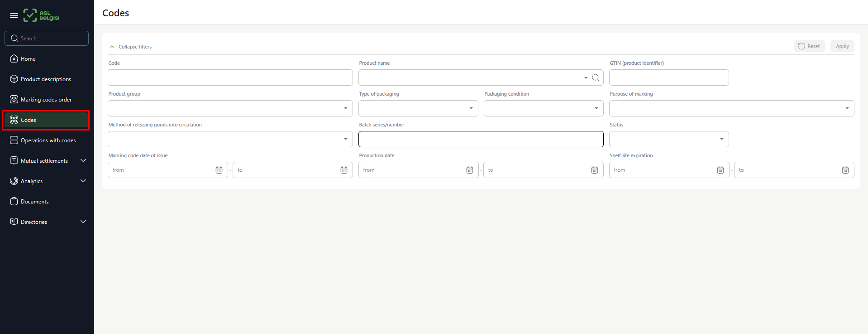The width and height of the screenshot is (868, 334).
Task: Expand the Analytics submenu chevron
Action: pyautogui.click(x=83, y=181)
